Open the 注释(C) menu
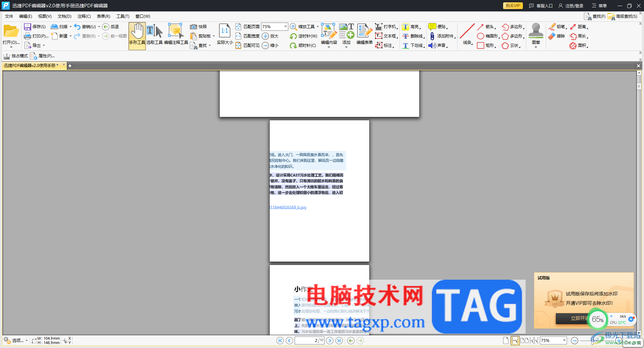Screen dimensions: 644x348 pyautogui.click(x=84, y=16)
